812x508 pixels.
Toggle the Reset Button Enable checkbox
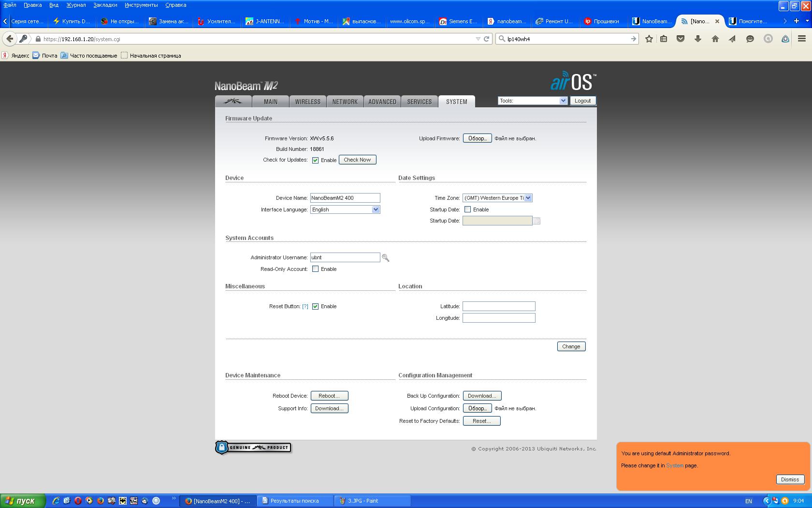315,306
